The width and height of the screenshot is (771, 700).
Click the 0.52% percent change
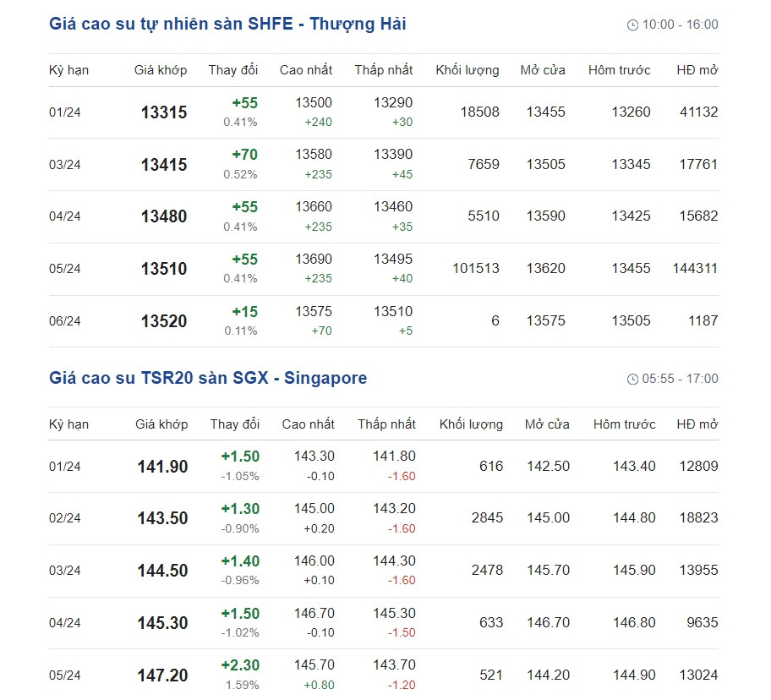[240, 174]
